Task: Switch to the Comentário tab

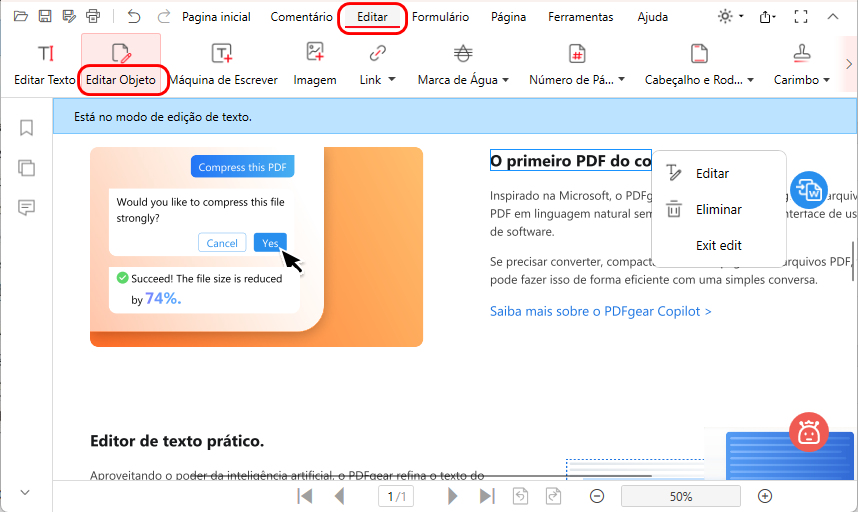Action: coord(302,17)
